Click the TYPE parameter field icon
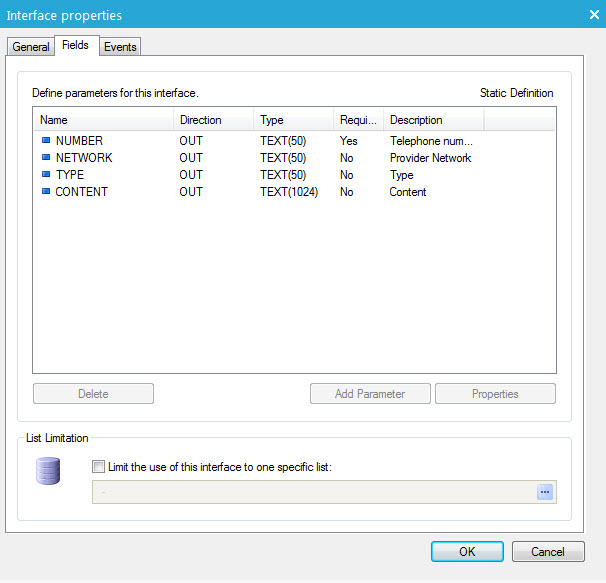The height and width of the screenshot is (583, 606). (x=45, y=175)
